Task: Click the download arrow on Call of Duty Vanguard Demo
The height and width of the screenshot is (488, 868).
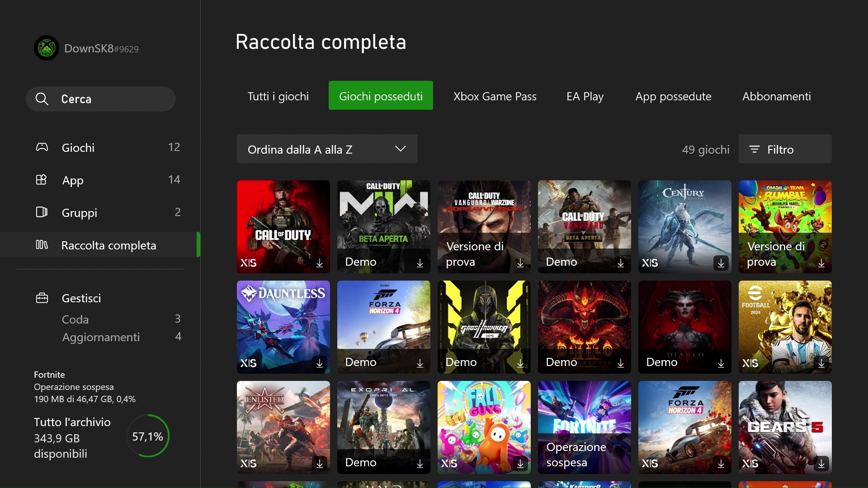Action: 621,263
